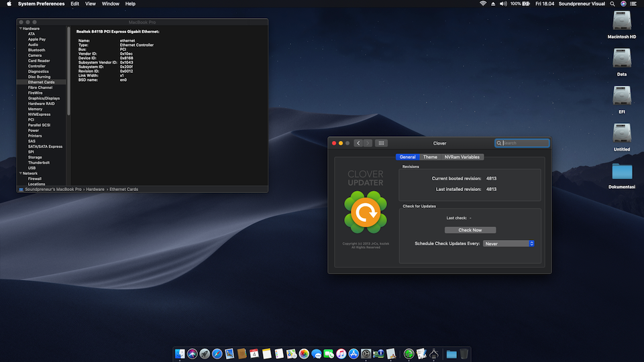Click Ethernet Cards in bottom path bar
The height and width of the screenshot is (362, 644).
(x=123, y=190)
